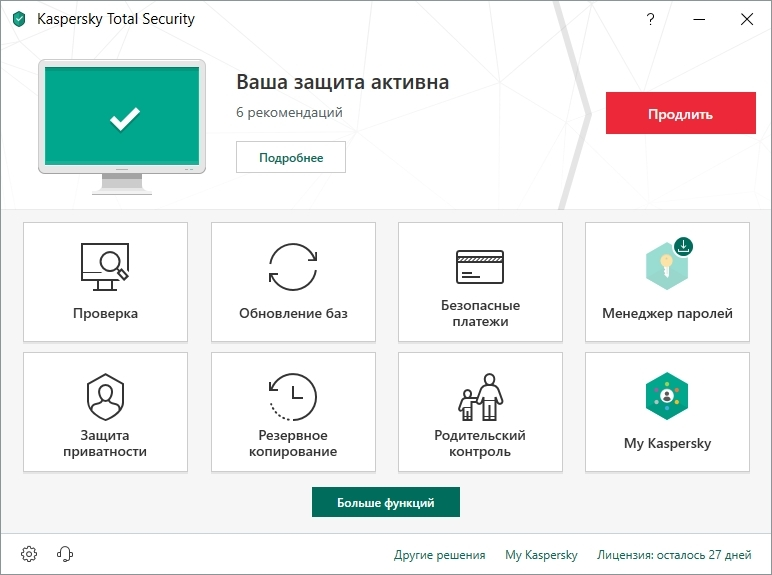Click the Родительский контроль tile label

[480, 443]
